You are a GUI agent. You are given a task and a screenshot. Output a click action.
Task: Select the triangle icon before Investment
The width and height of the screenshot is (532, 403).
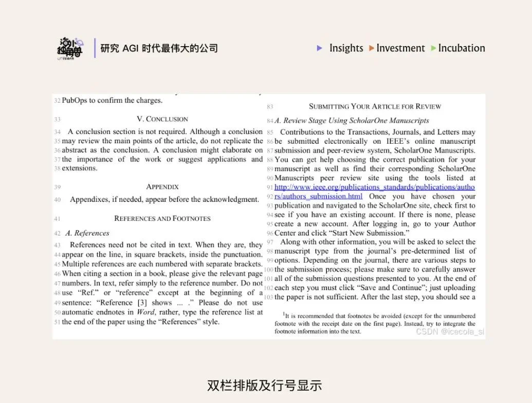[372, 48]
